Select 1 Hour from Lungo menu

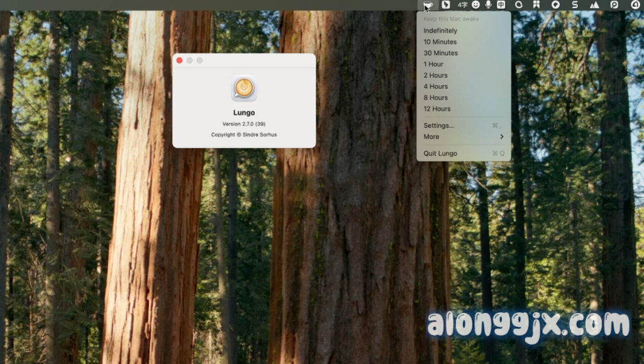point(433,64)
